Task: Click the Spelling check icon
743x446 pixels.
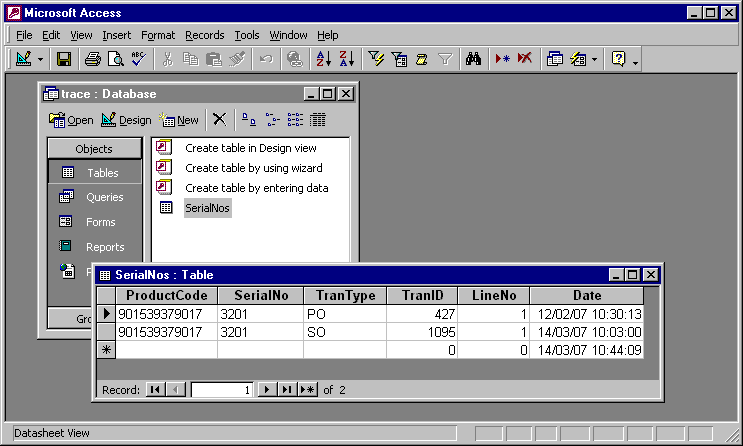Action: (139, 59)
